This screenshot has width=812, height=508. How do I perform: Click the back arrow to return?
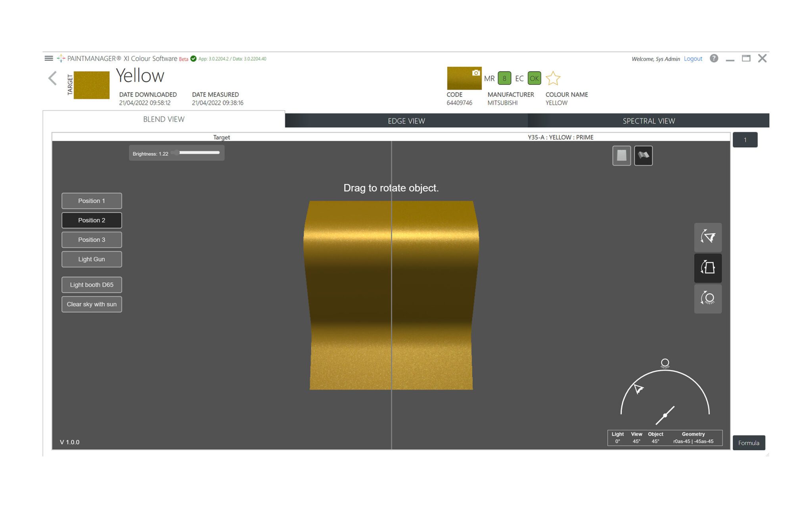coord(53,78)
